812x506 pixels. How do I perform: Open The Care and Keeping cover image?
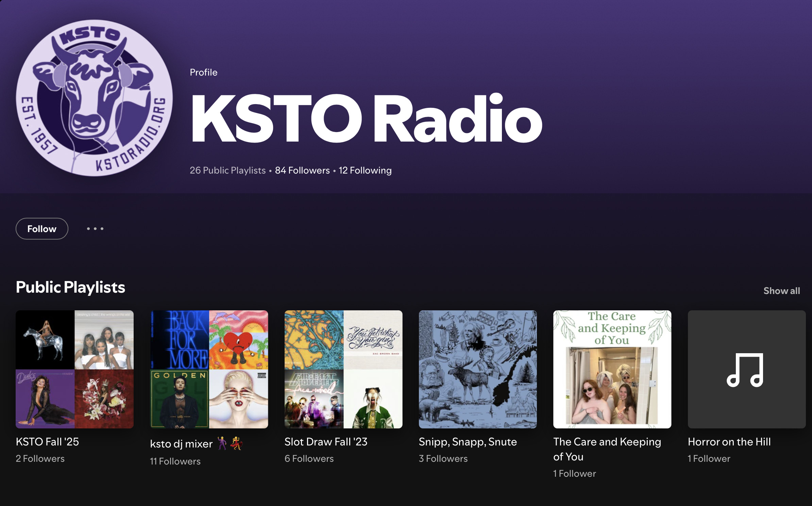coord(612,369)
